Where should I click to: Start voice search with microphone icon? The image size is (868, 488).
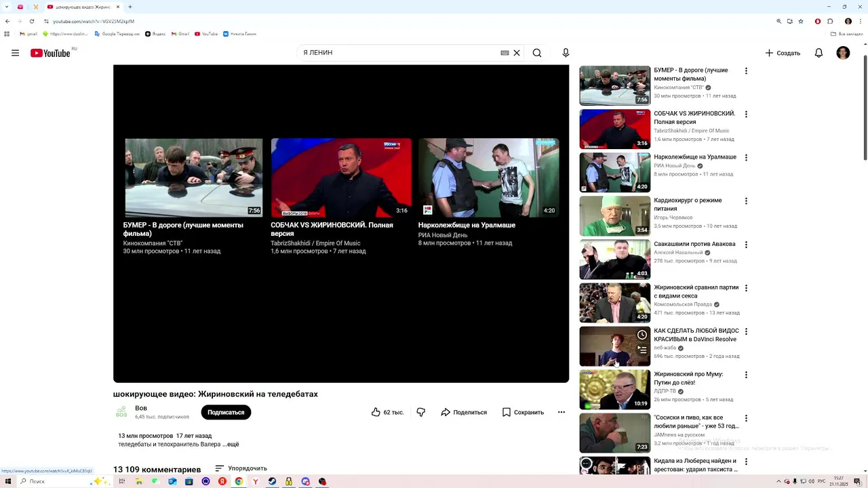(x=566, y=53)
